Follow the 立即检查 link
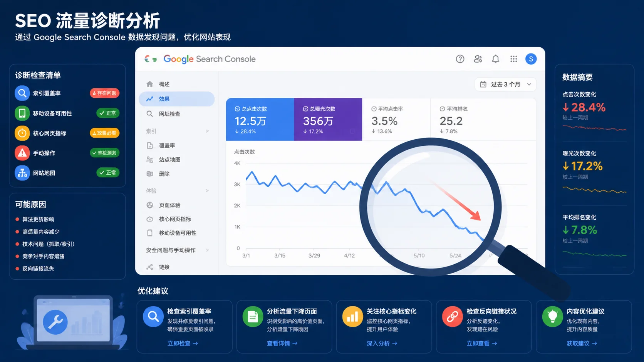Image resolution: width=644 pixels, height=362 pixels. (183, 343)
